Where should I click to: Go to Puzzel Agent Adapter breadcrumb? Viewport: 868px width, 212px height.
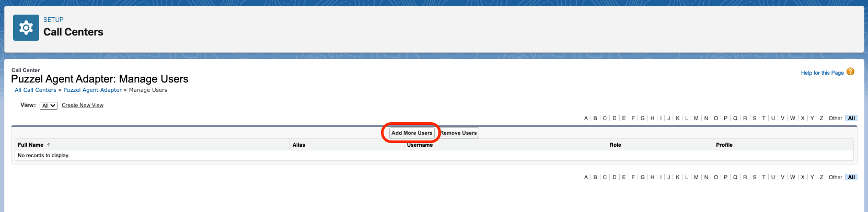click(92, 90)
